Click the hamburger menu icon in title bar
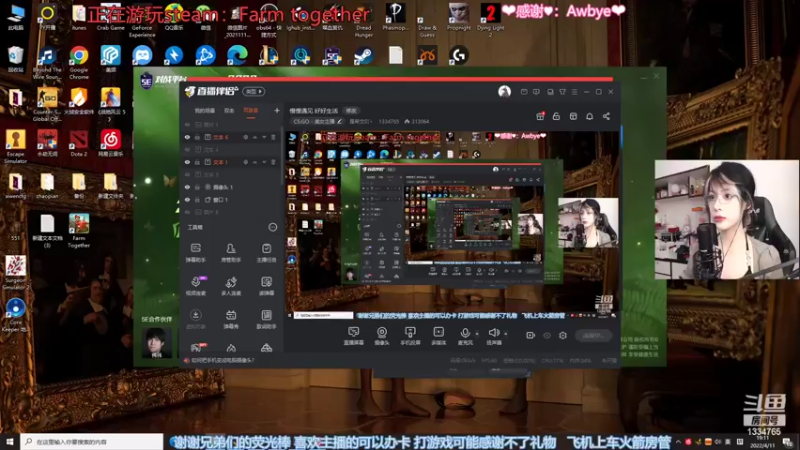The image size is (800, 450). coord(574,92)
